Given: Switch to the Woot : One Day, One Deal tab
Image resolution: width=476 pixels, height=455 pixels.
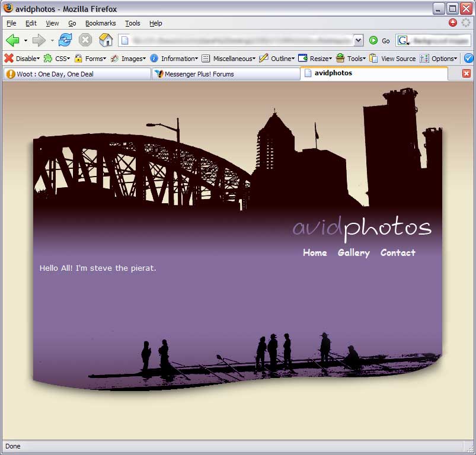Looking at the screenshot, I should click(x=76, y=74).
